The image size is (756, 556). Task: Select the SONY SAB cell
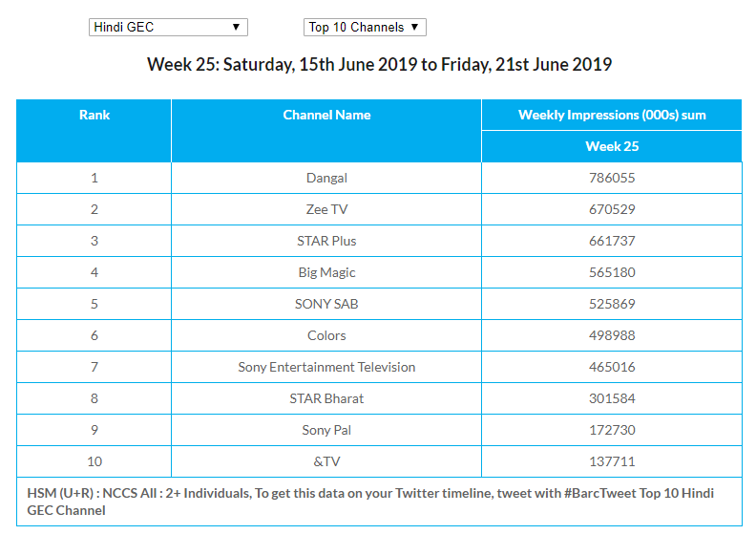pos(326,304)
